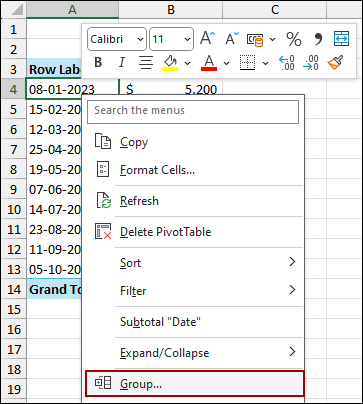Expand the Sort submenu arrow
The image size is (363, 404).
(x=292, y=262)
